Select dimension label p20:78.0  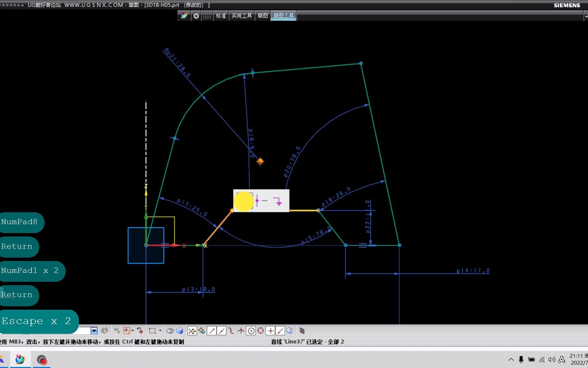tap(292, 162)
